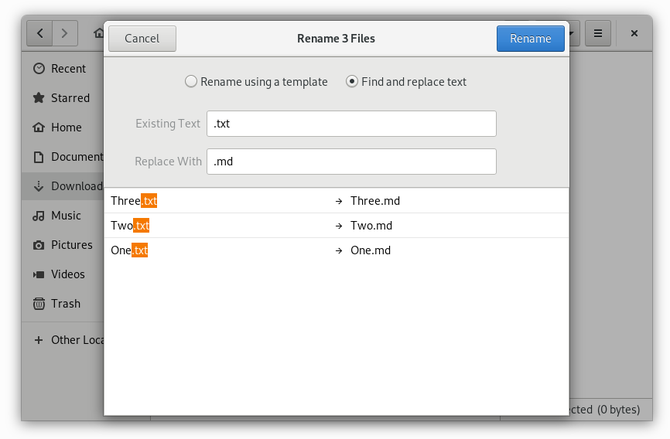Click the Downloads arrow icon

click(39, 186)
